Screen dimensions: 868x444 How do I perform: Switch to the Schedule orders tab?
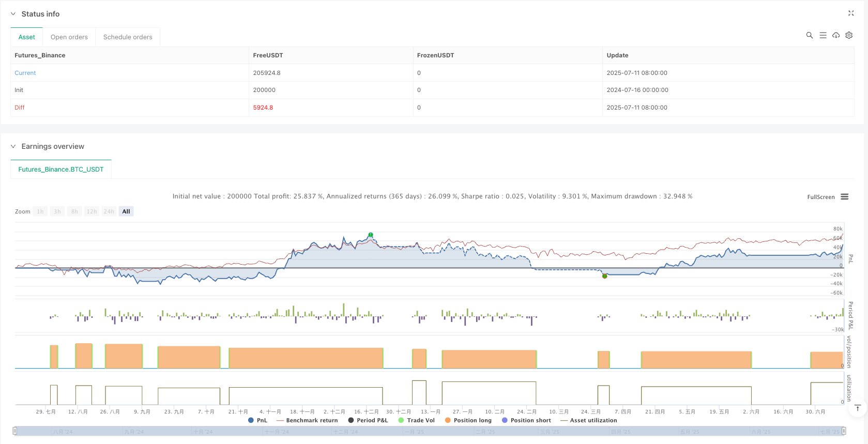(128, 37)
